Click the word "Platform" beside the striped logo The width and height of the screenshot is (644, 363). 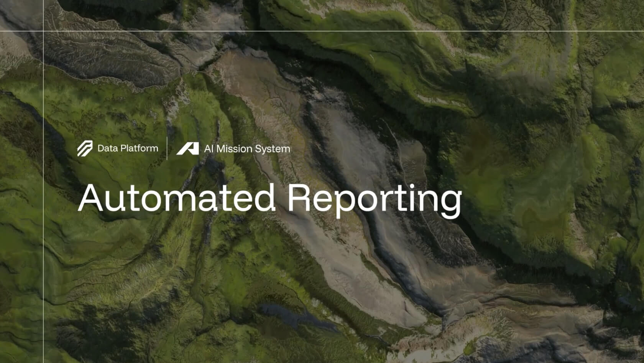139,148
